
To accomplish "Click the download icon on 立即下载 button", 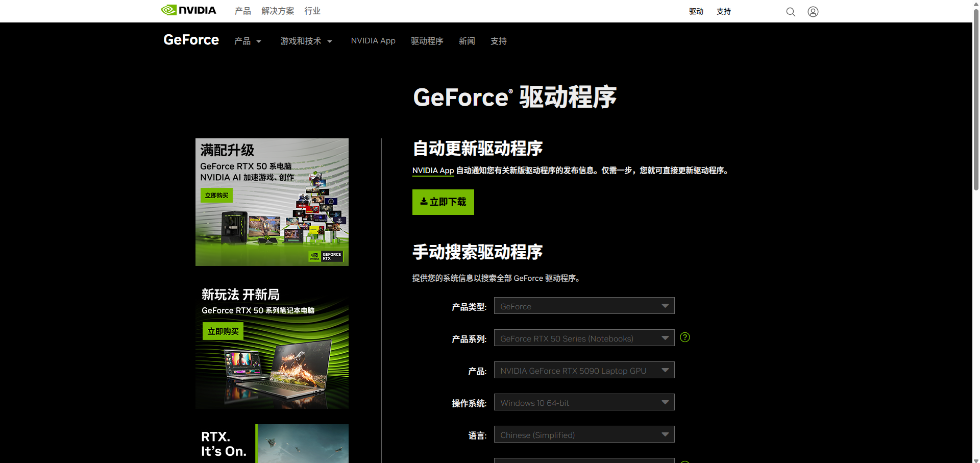I will (x=424, y=201).
